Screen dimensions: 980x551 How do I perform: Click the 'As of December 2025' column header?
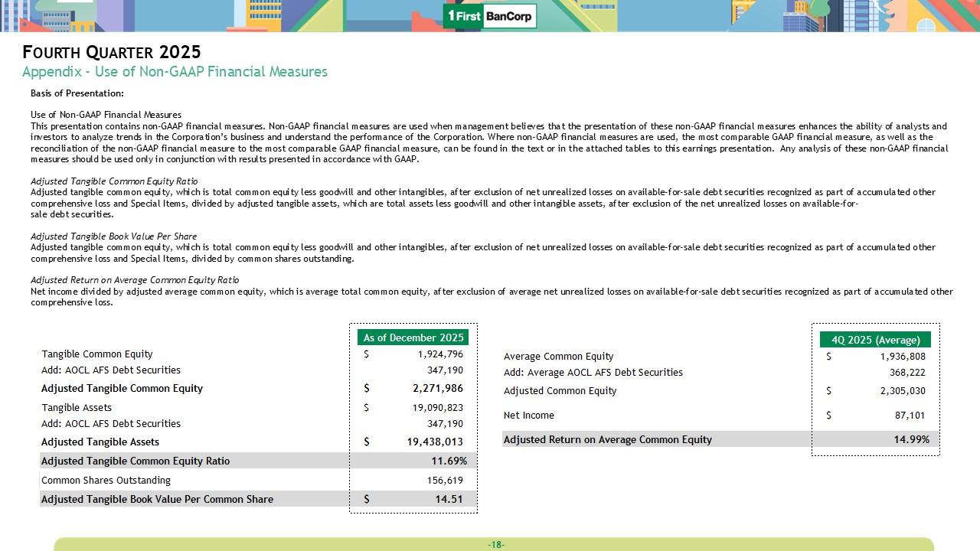(x=413, y=337)
